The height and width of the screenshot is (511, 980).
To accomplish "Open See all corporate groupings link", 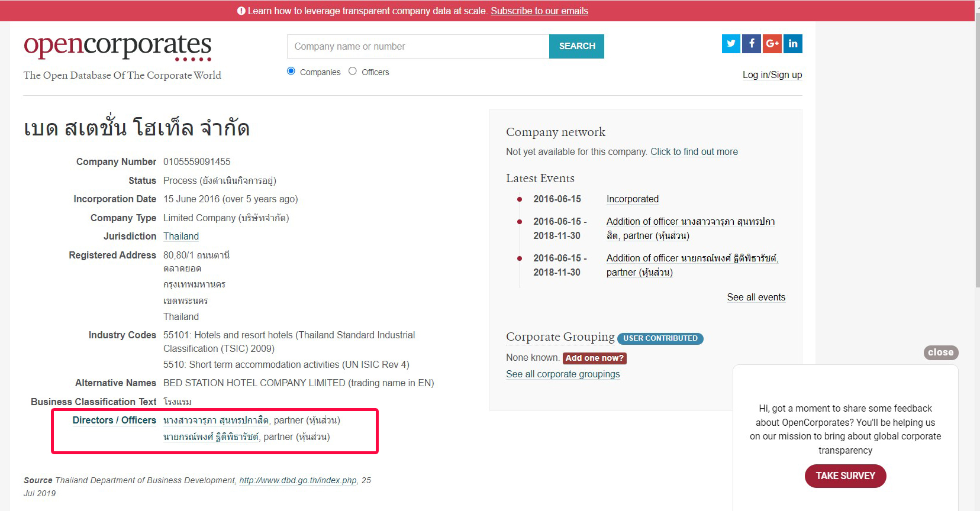I will [x=563, y=374].
